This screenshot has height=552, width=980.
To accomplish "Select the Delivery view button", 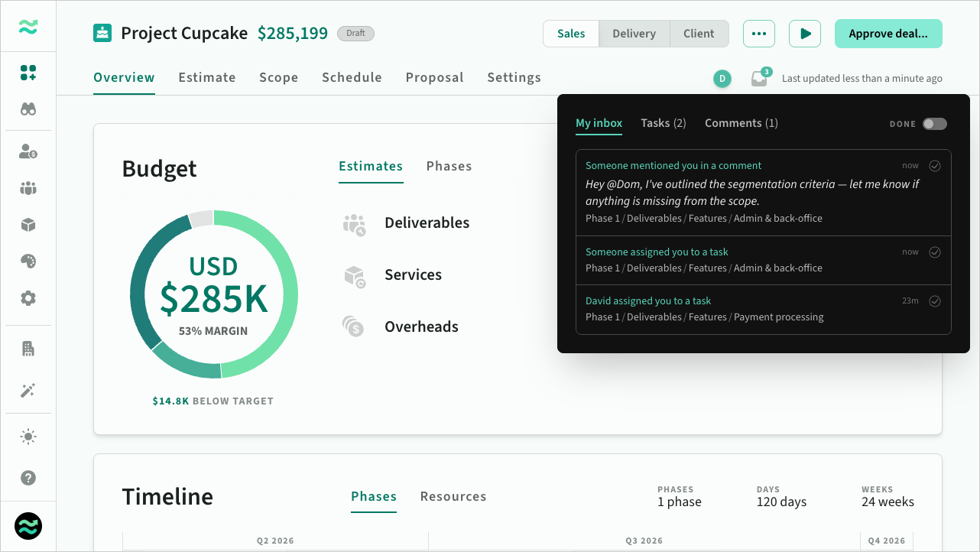I will [x=634, y=34].
